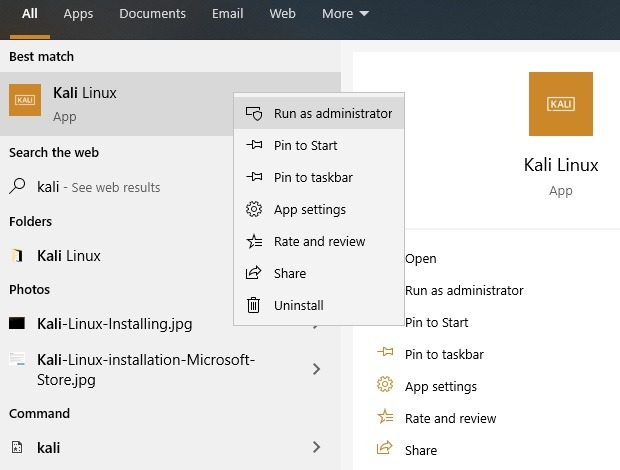The height and width of the screenshot is (470, 620).
Task: Click the pin icon beside Pin to Start in the context menu
Action: point(254,145)
